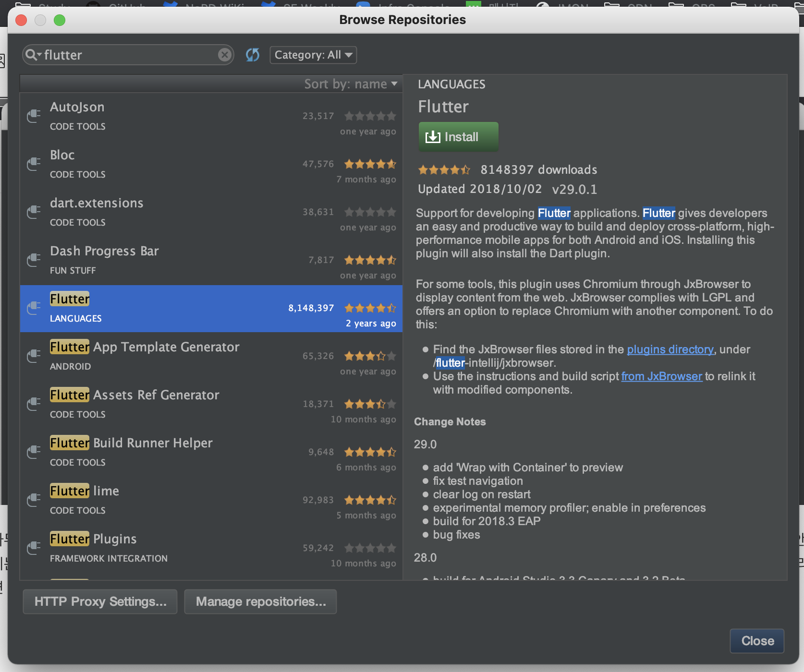Click the window minimize yellow button
The image size is (804, 672).
point(40,20)
